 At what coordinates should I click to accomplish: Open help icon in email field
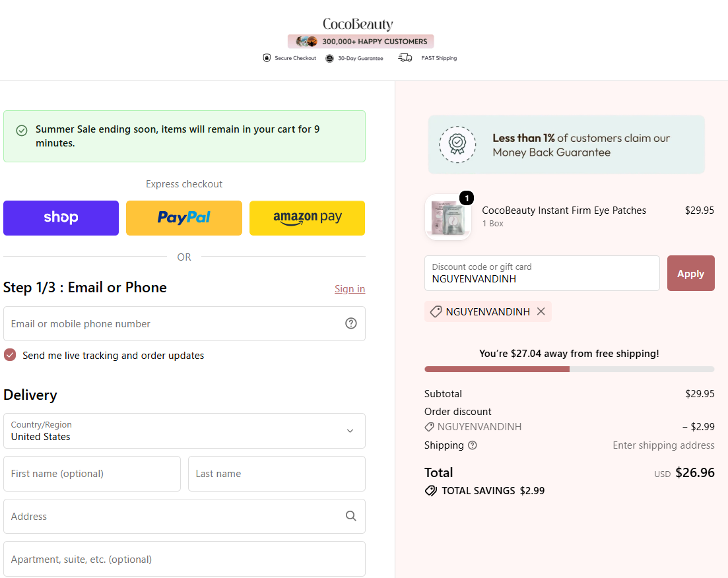(x=351, y=323)
